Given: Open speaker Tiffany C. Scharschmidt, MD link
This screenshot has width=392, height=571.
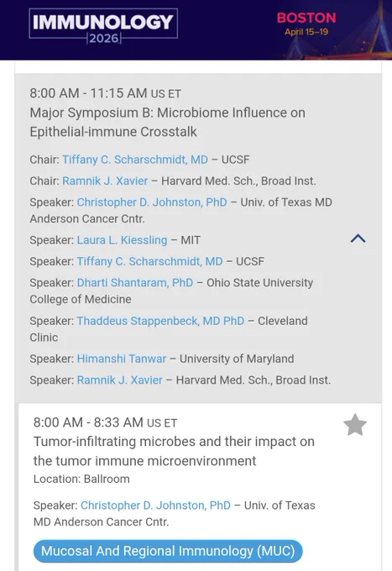Looking at the screenshot, I should coord(149,261).
